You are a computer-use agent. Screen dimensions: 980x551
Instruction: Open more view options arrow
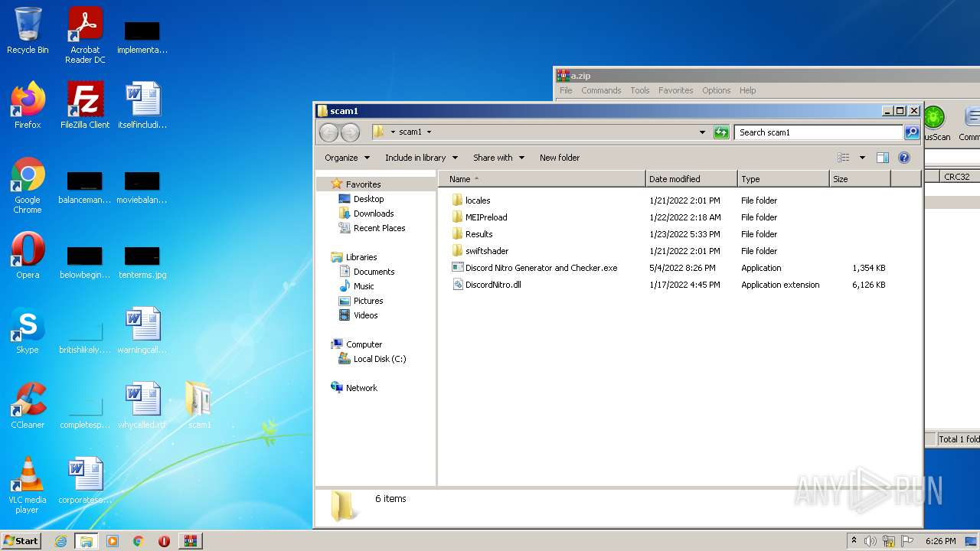862,158
